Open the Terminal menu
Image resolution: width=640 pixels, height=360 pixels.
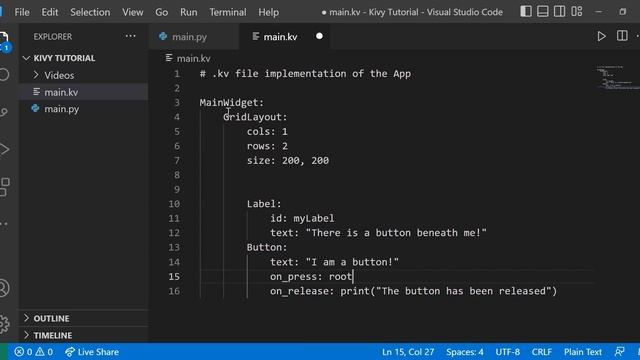pos(228,12)
